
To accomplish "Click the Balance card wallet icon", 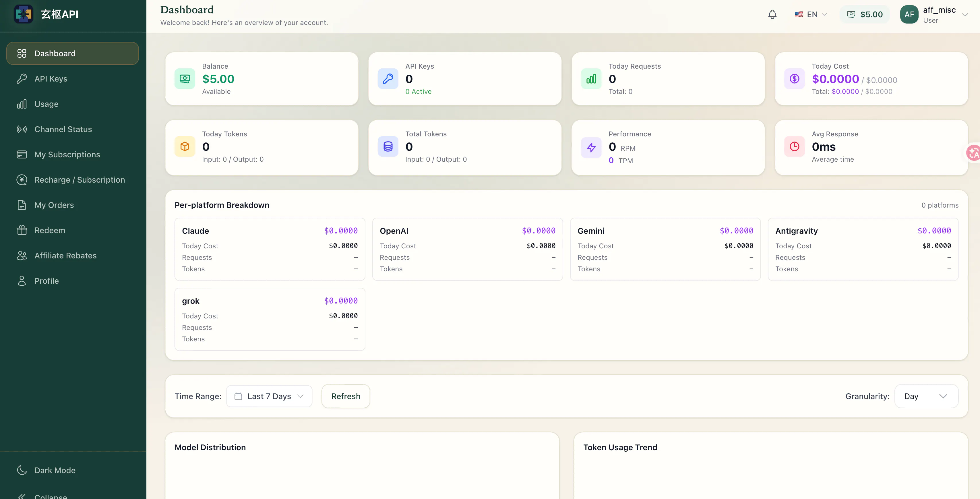I will click(x=185, y=79).
